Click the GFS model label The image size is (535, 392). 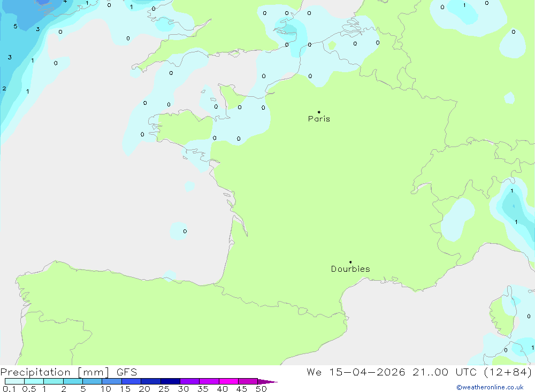(x=127, y=372)
